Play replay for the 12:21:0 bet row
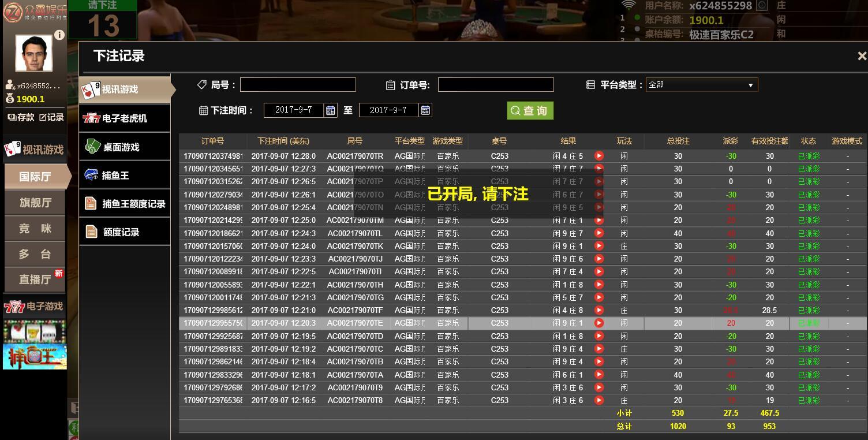The width and height of the screenshot is (868, 440). coord(599,310)
